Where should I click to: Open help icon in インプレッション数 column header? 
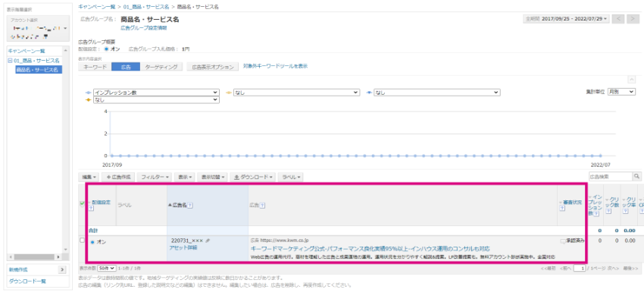pyautogui.click(x=596, y=213)
